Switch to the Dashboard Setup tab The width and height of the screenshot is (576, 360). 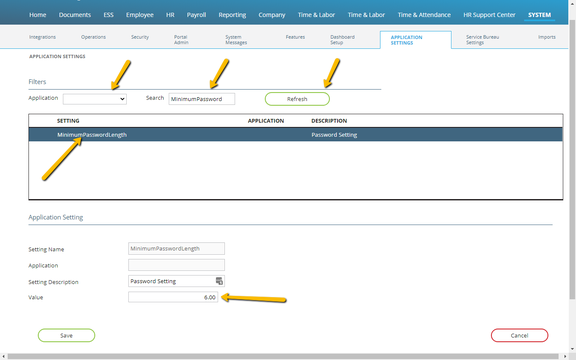click(x=342, y=40)
